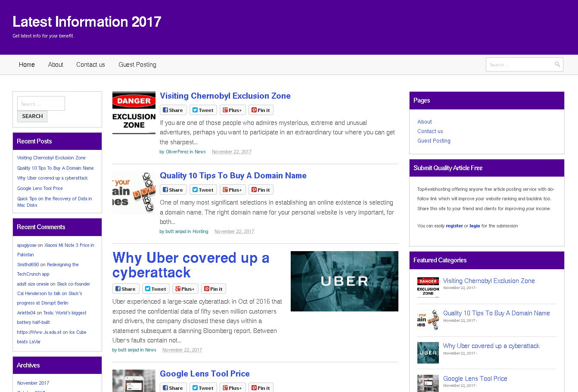The height and width of the screenshot is (392, 578).
Task: Share the Uber cyberattack post on Facebook
Action: click(x=126, y=289)
